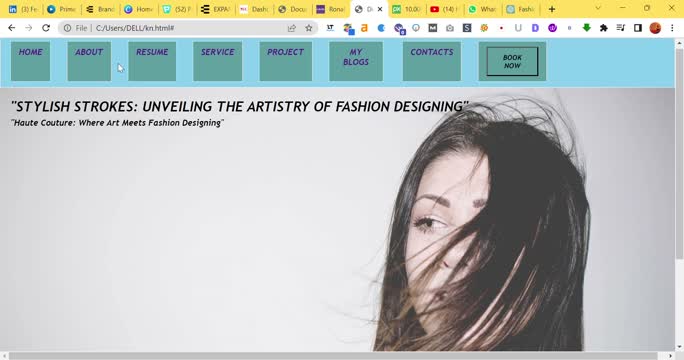
Task: Switch to the Prime video tab
Action: (x=61, y=9)
